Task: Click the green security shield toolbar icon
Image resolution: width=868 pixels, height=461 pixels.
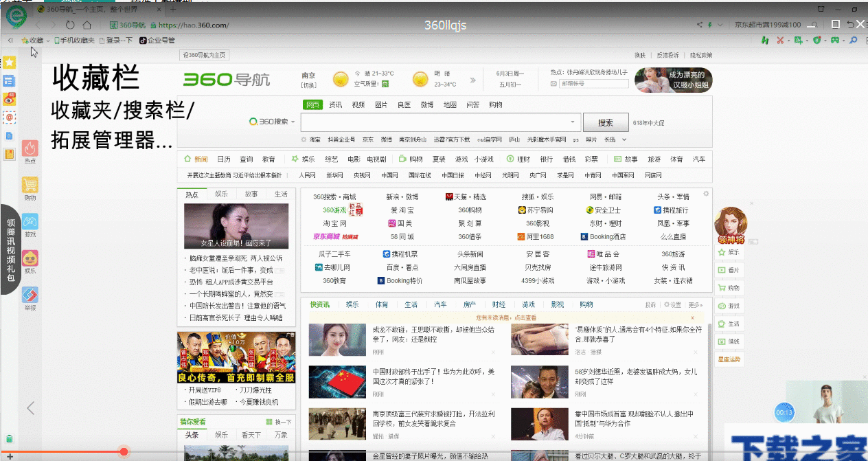Action: coord(817,41)
